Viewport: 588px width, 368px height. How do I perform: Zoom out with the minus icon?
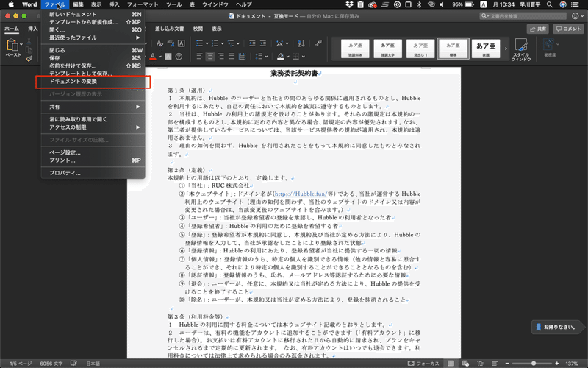[507, 363]
